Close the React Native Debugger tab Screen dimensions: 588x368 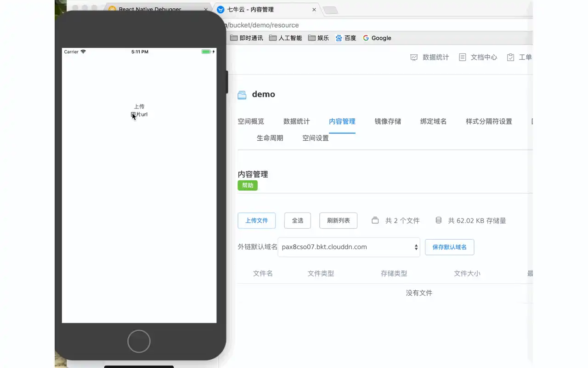tap(206, 10)
